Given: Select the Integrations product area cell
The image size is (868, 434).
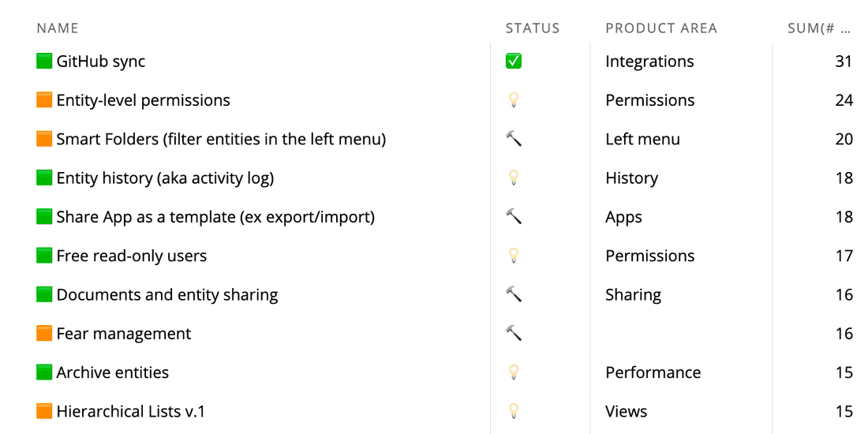Looking at the screenshot, I should tap(649, 62).
